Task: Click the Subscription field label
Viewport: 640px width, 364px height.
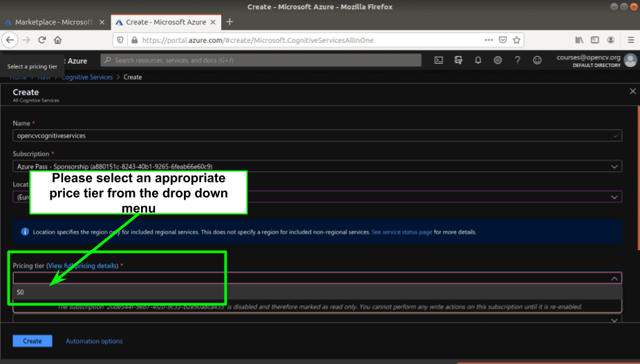Action: tap(31, 154)
